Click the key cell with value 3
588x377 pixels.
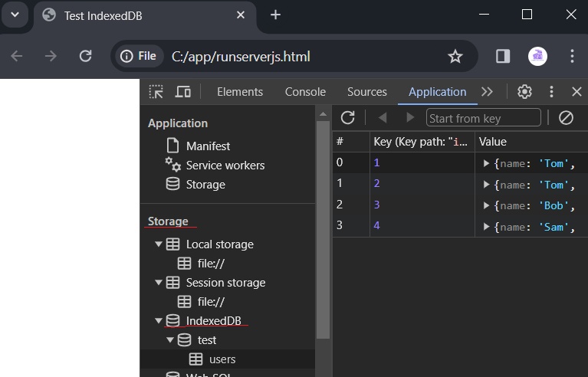[x=422, y=205]
